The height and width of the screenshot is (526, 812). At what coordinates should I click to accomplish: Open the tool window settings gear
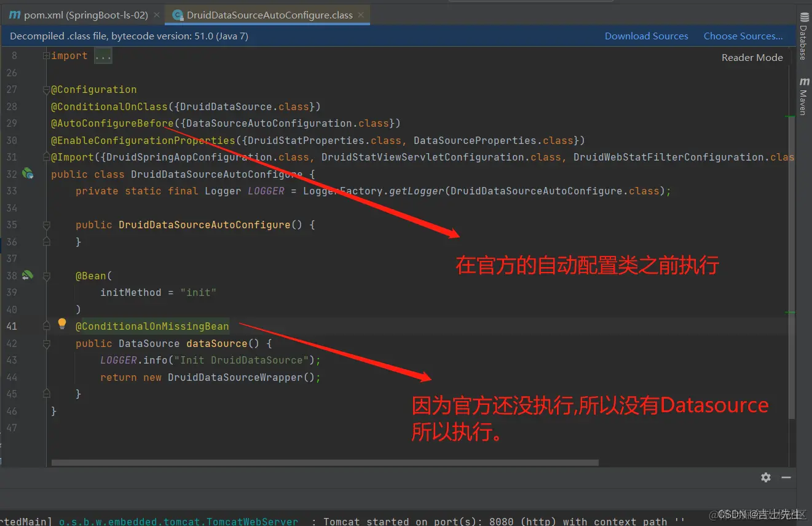point(766,477)
